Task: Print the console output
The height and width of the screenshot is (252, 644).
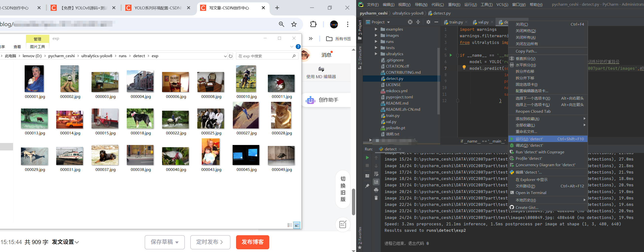Action: click(x=376, y=190)
